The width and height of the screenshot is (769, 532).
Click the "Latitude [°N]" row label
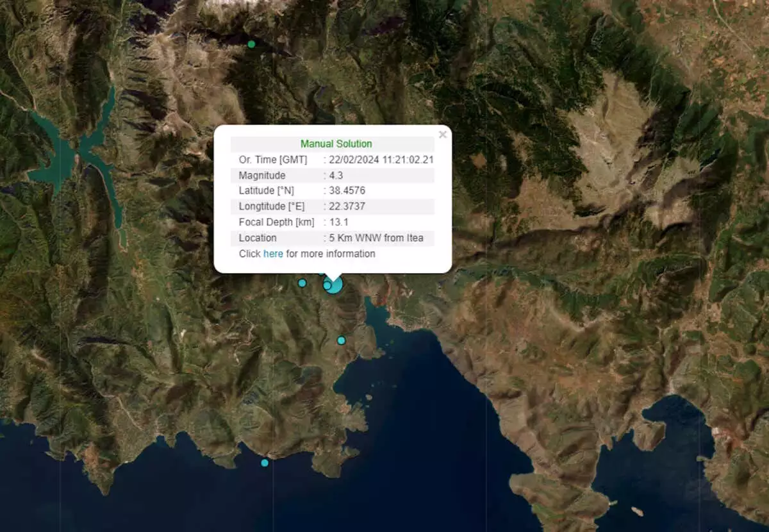266,191
